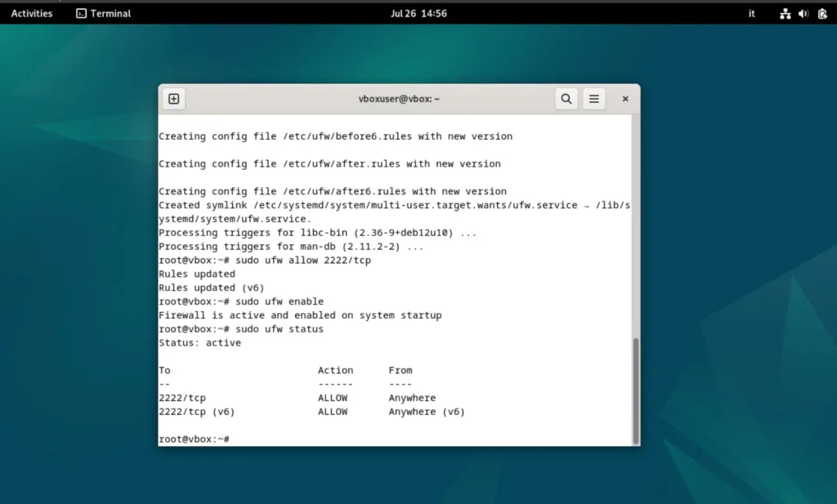Switch the 'it' keyboard layout indicator
This screenshot has width=837, height=504.
pos(752,13)
